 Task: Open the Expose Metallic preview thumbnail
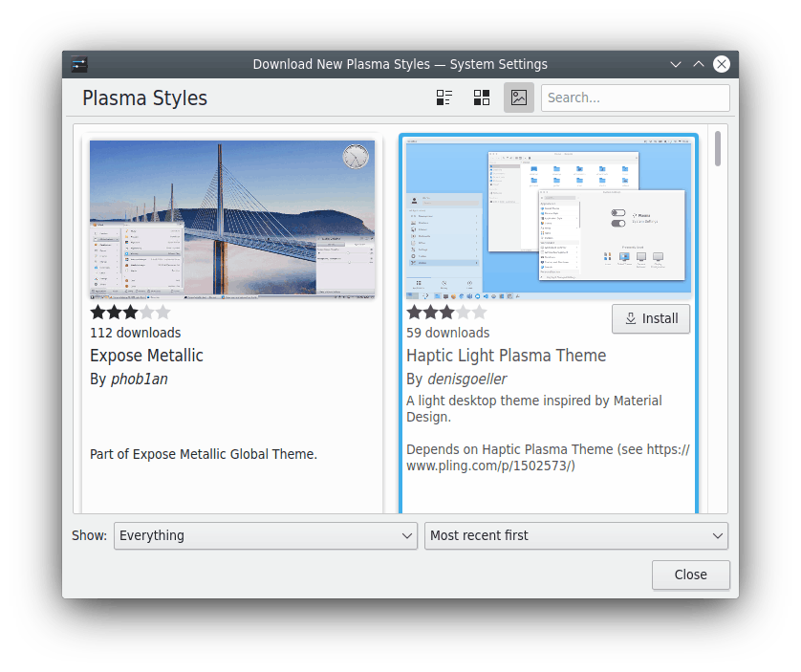click(232, 219)
